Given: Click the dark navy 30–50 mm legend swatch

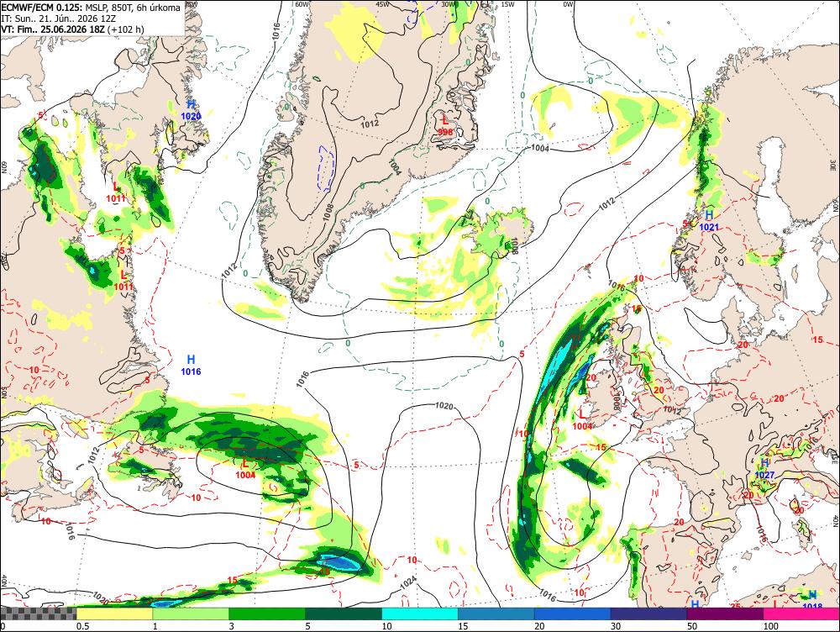Looking at the screenshot, I should [648, 614].
